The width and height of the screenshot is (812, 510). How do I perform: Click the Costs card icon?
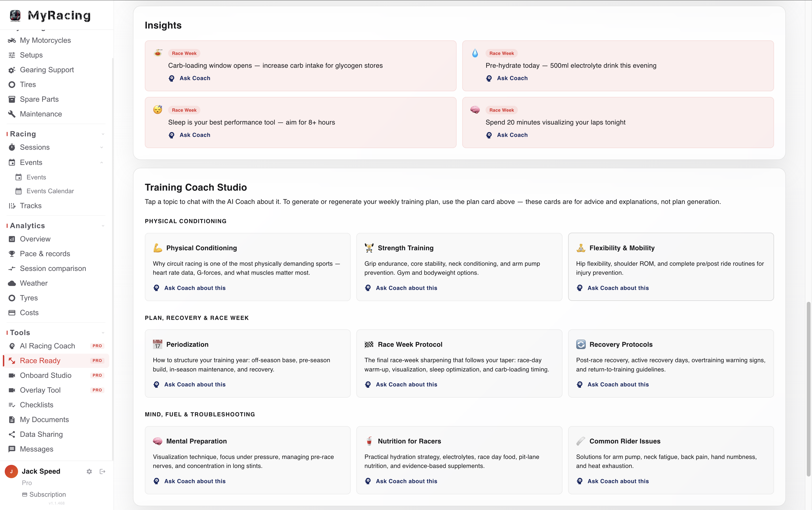point(12,313)
